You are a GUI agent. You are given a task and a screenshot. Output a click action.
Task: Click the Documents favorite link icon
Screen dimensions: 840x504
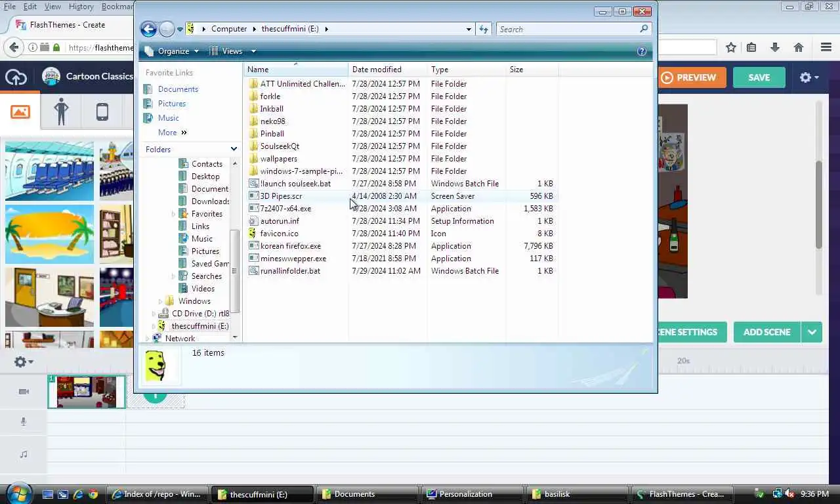(x=149, y=89)
